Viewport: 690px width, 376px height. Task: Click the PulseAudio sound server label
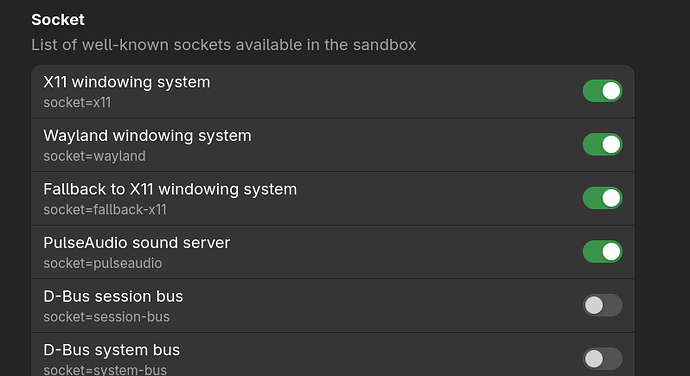pyautogui.click(x=136, y=243)
